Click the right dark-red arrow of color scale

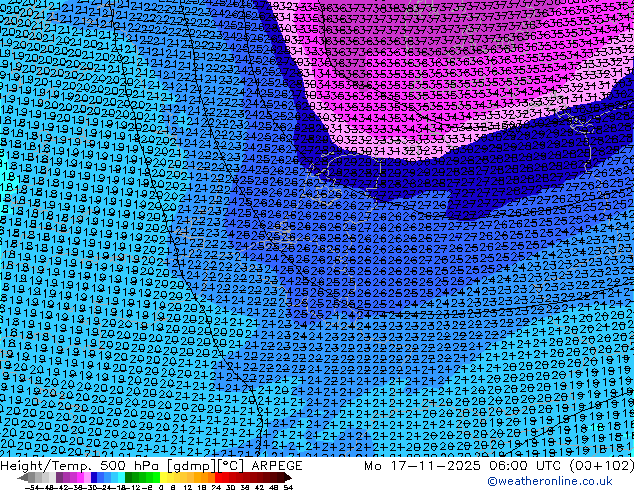coord(288,477)
